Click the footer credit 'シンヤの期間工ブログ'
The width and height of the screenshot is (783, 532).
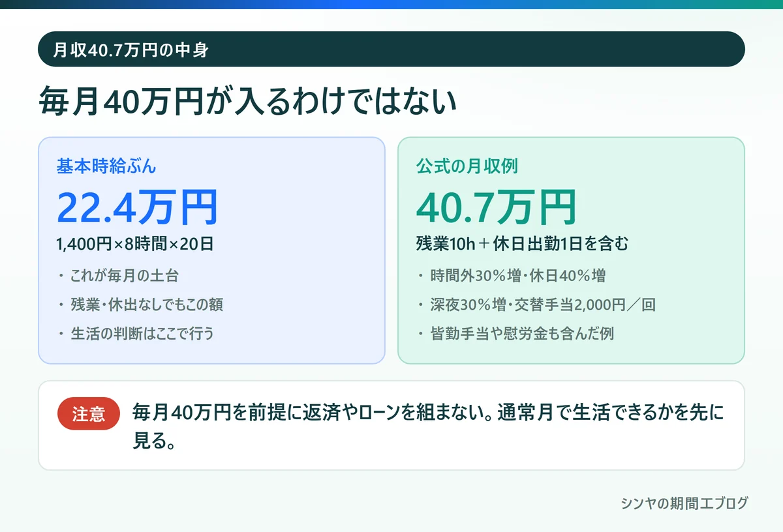coord(684,503)
